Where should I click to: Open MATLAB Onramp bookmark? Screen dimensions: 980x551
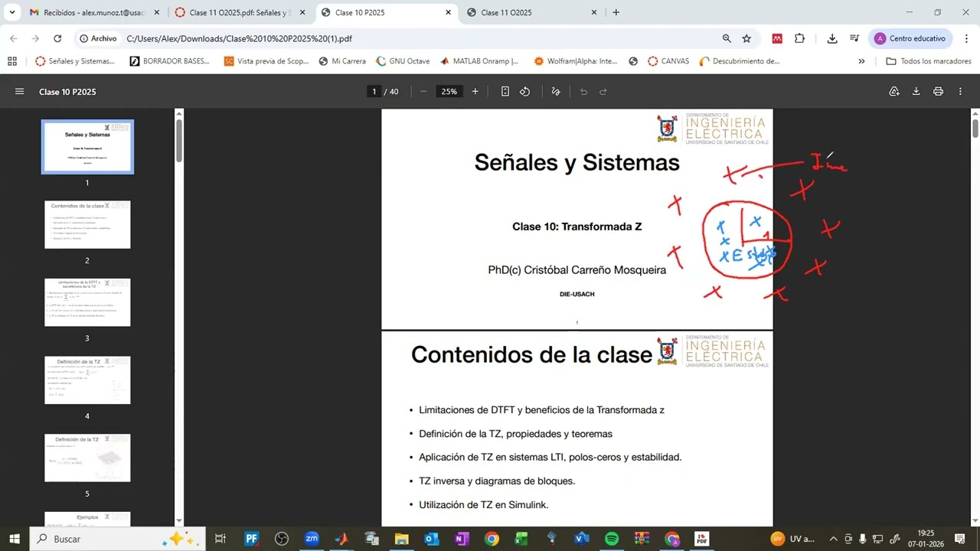(x=479, y=61)
